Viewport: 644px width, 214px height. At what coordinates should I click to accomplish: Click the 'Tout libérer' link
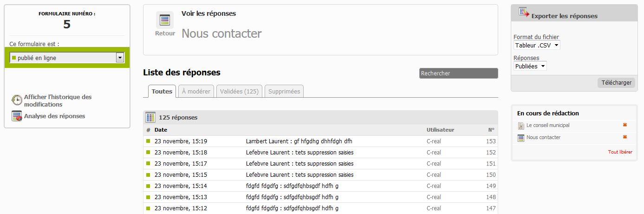pyautogui.click(x=620, y=152)
